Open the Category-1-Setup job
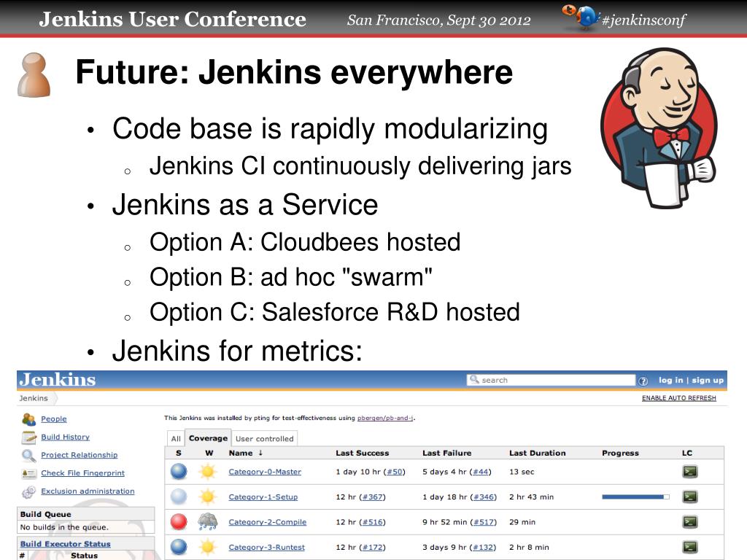 tap(263, 497)
